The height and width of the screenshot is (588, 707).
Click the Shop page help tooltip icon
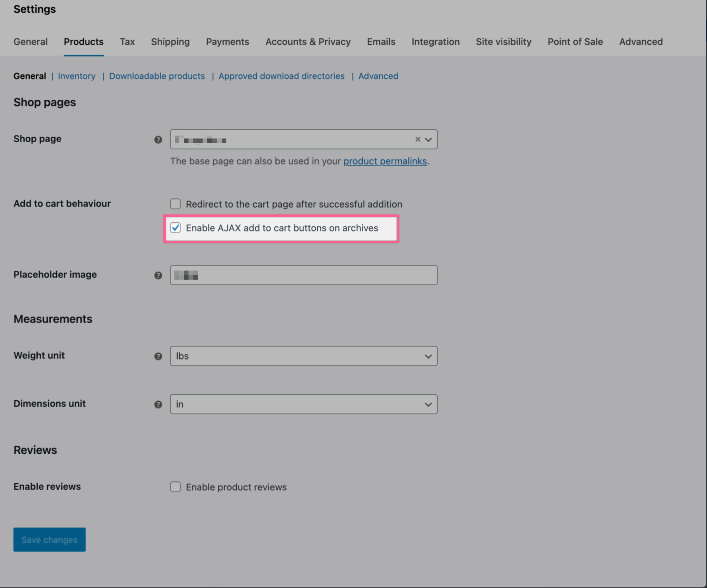point(158,140)
